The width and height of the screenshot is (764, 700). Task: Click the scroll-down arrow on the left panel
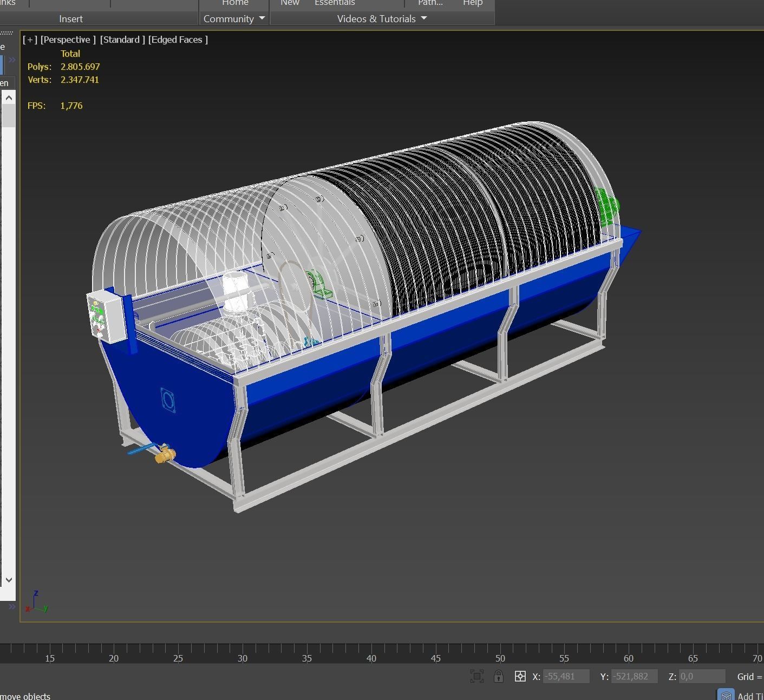9,579
